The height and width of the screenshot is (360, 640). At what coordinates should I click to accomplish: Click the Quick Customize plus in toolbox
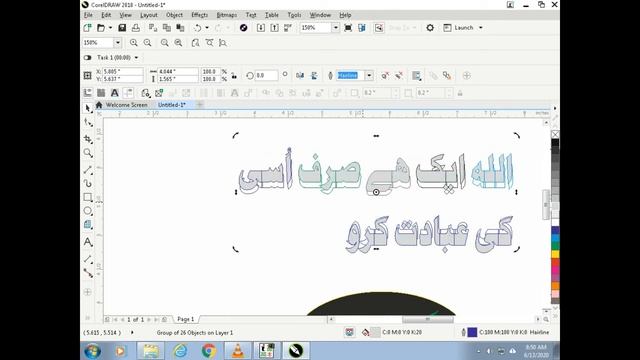point(87,292)
